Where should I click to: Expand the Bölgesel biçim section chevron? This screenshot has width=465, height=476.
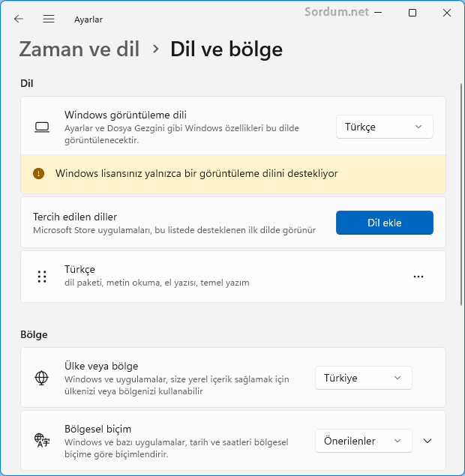click(427, 441)
